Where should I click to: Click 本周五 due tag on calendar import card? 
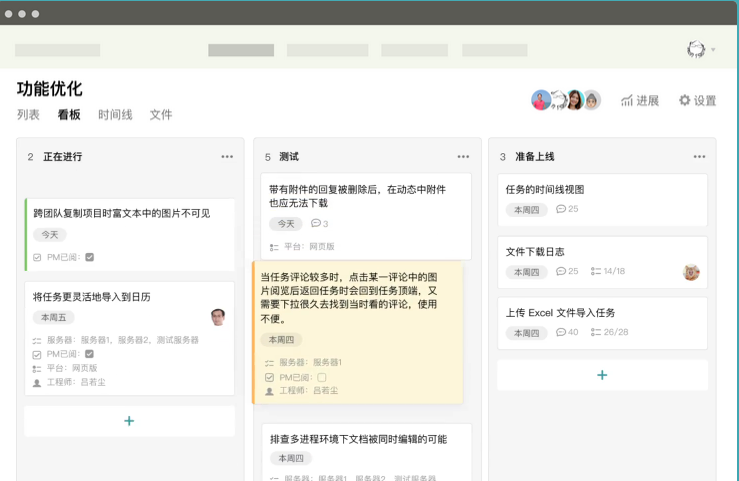coord(53,318)
